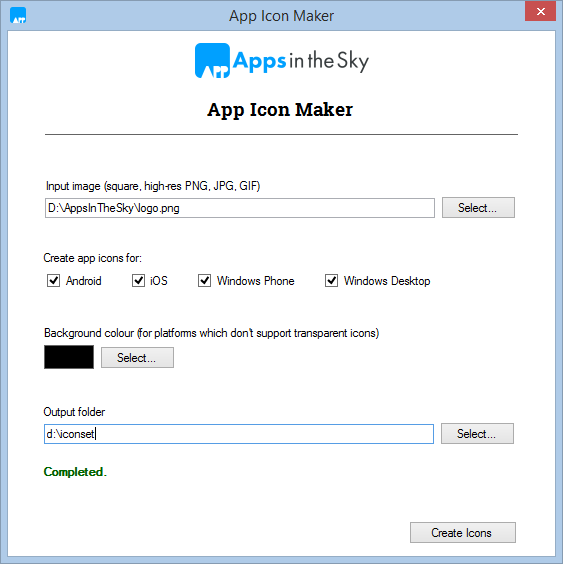Click the Apps in the Sky logo
Viewport: 563px width, 564px height.
click(x=282, y=60)
